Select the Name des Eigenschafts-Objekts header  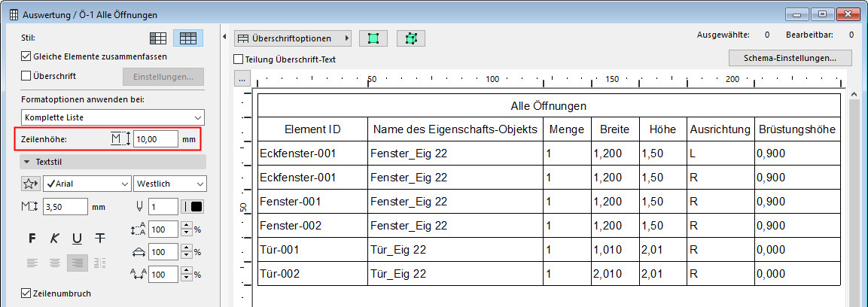point(455,129)
